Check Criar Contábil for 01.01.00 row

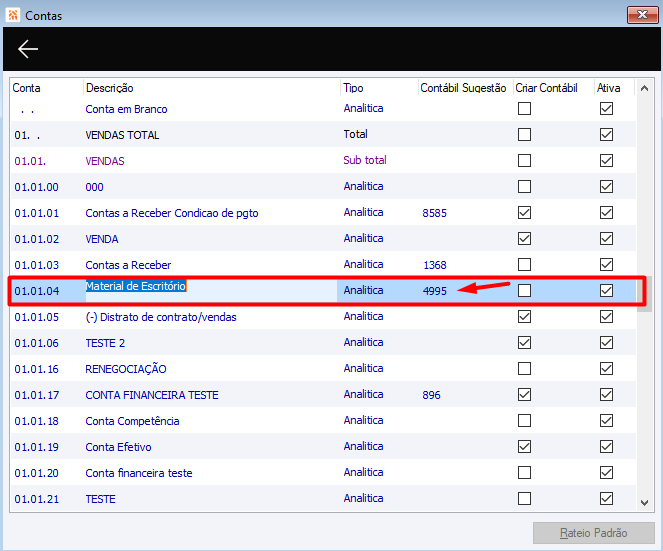(524, 186)
